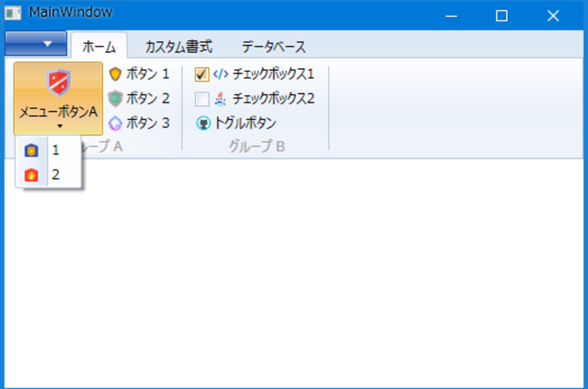Close the MainWindow window
Image resolution: width=588 pixels, height=389 pixels.
[x=553, y=16]
